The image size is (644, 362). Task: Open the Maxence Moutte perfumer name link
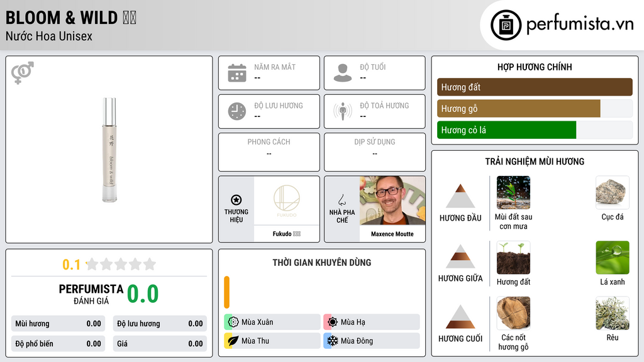(392, 234)
